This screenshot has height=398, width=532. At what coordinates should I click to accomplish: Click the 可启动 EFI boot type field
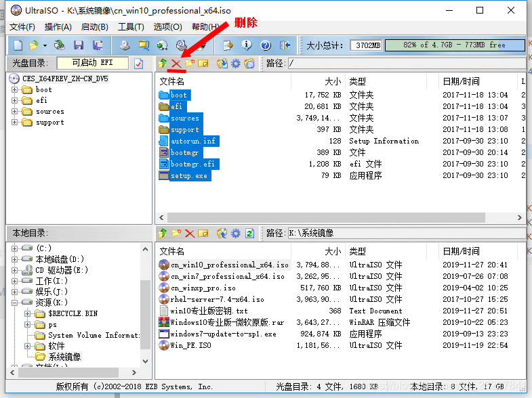[93, 63]
